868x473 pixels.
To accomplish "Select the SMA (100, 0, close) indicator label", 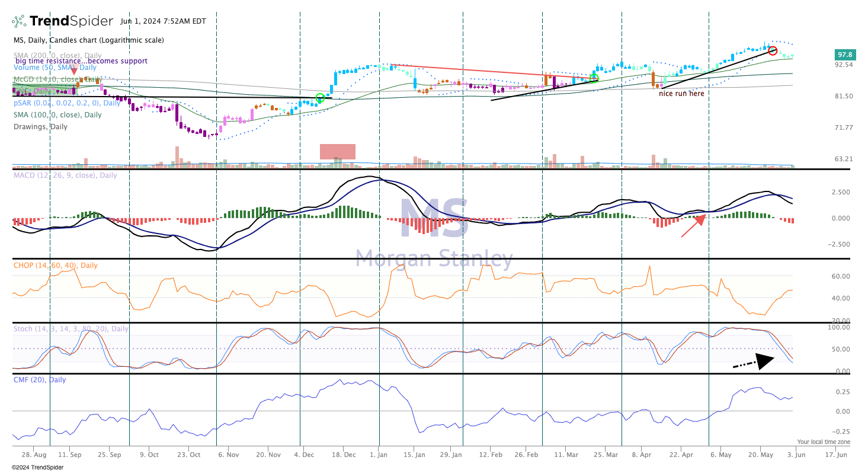I will 57,114.
